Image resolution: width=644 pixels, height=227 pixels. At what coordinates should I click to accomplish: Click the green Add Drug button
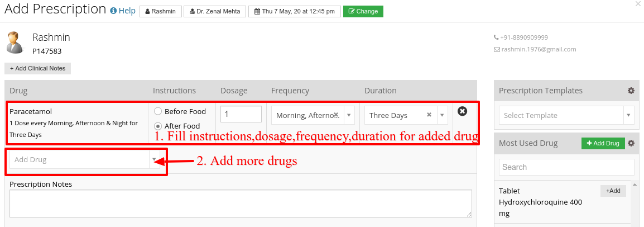tap(603, 143)
